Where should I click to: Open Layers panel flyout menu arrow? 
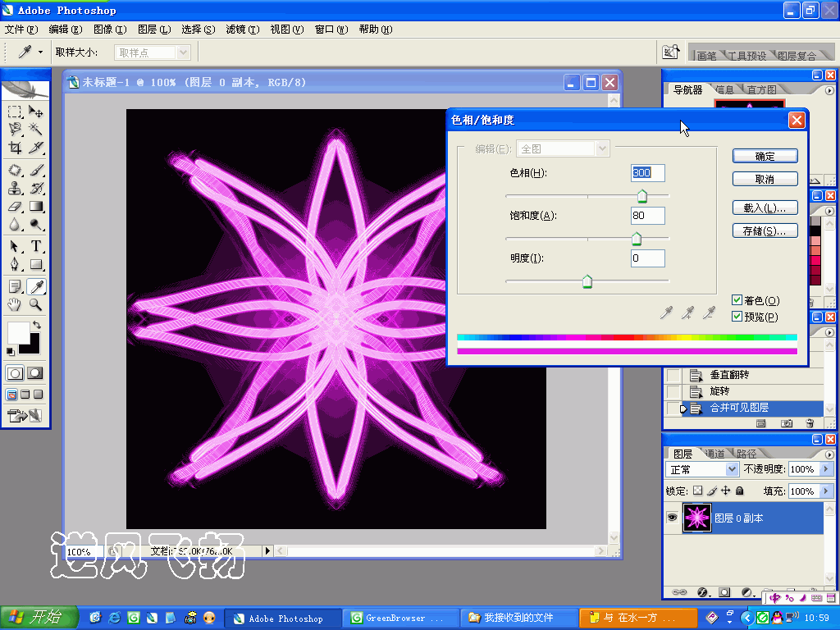[829, 454]
